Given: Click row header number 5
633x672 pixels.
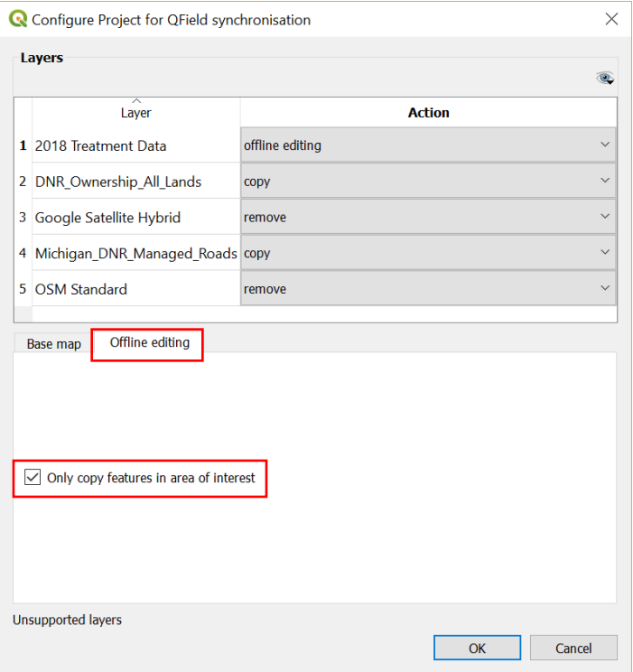Looking at the screenshot, I should 23,289.
